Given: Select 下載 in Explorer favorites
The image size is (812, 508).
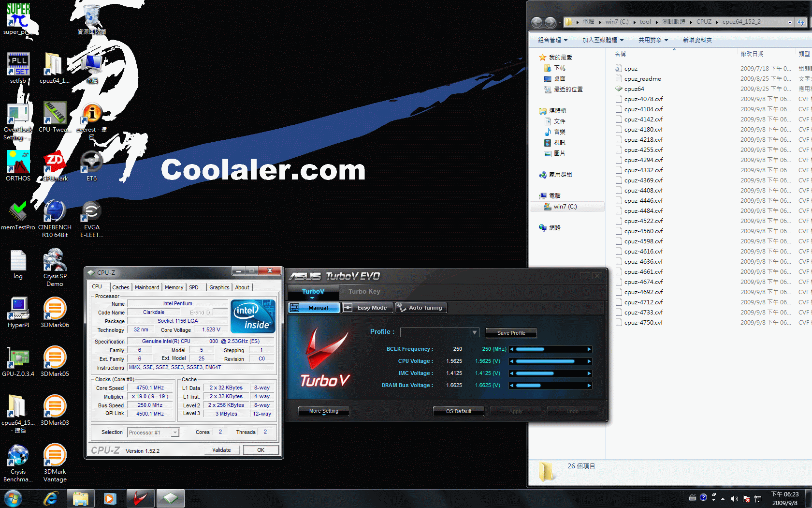Looking at the screenshot, I should pos(559,68).
